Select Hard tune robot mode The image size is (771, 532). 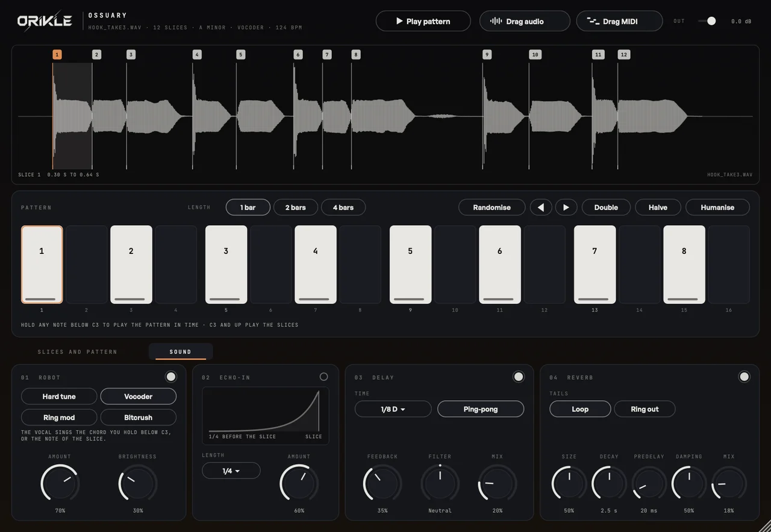pyautogui.click(x=59, y=397)
